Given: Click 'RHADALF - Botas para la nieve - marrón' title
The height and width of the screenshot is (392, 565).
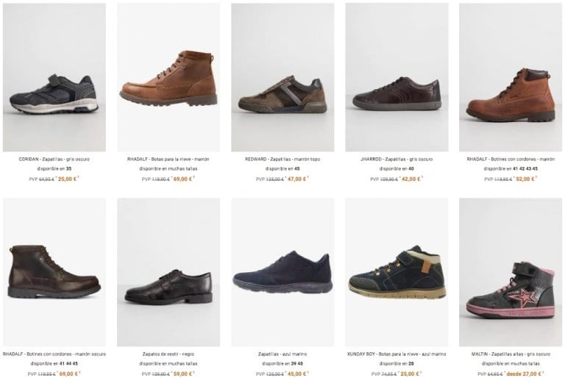Looking at the screenshot, I should tap(168, 159).
